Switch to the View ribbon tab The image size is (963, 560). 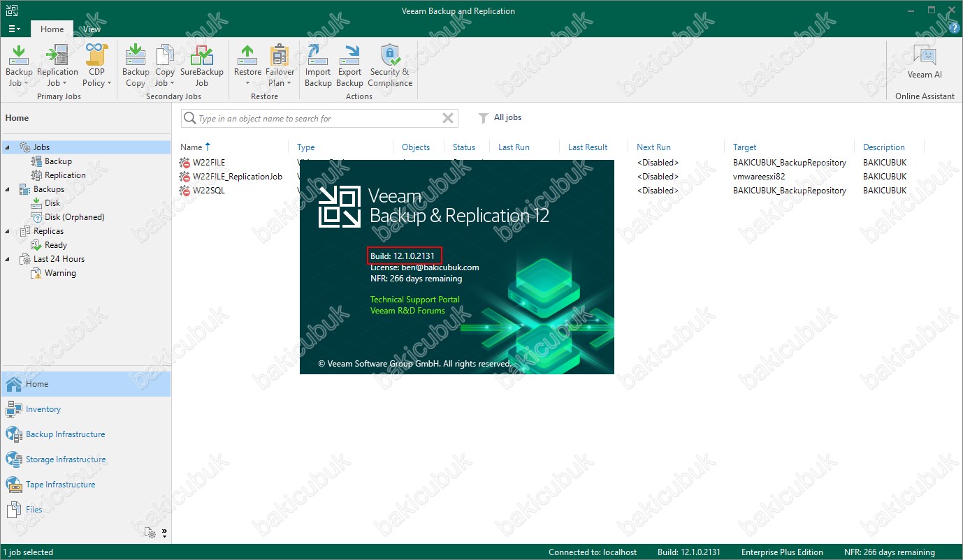92,29
